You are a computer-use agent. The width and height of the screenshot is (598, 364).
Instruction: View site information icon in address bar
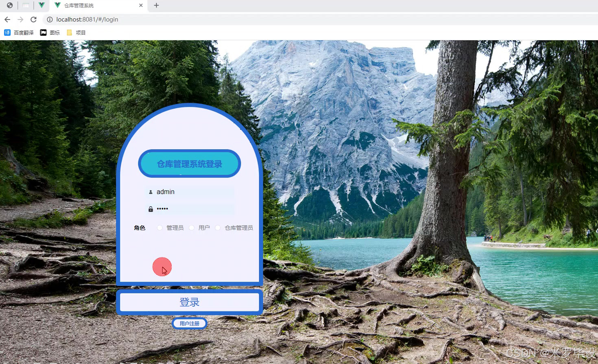click(x=50, y=20)
